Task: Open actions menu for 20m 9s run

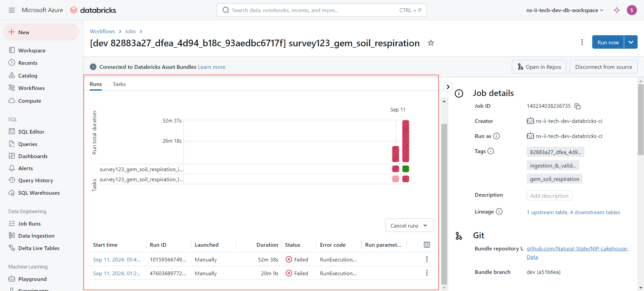Action: click(427, 273)
